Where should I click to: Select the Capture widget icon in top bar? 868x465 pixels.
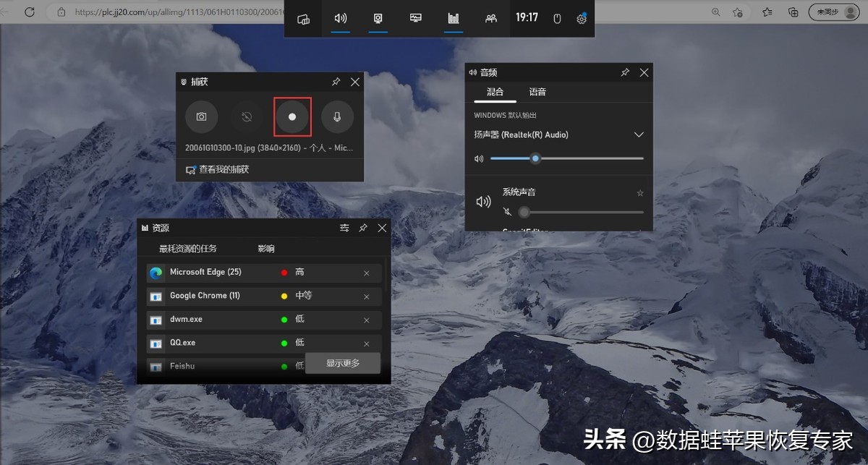coord(378,19)
